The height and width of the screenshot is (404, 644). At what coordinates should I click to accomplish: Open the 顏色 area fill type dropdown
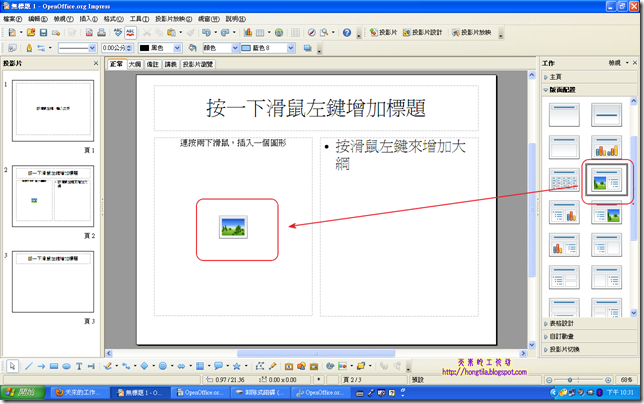click(235, 48)
